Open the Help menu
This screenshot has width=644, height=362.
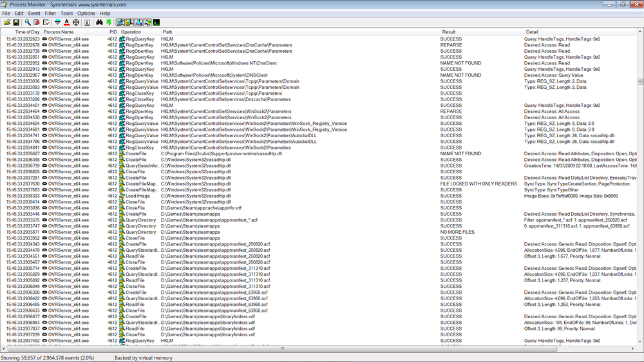pos(105,13)
